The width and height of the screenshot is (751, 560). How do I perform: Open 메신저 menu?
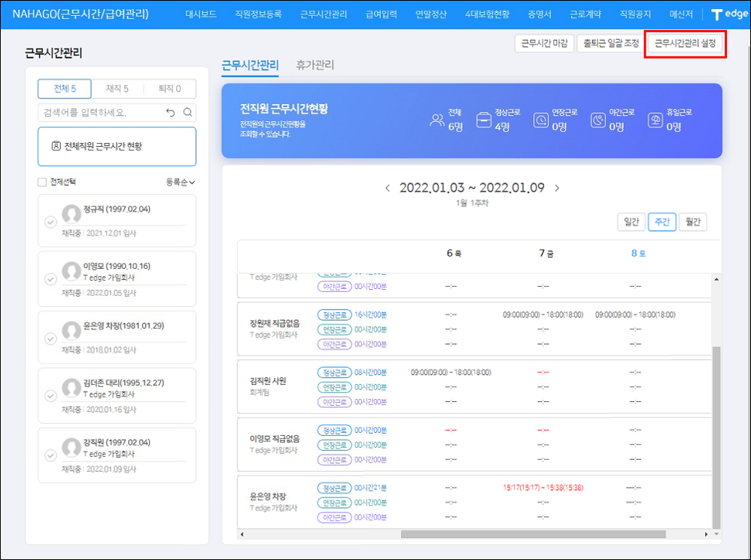682,14
